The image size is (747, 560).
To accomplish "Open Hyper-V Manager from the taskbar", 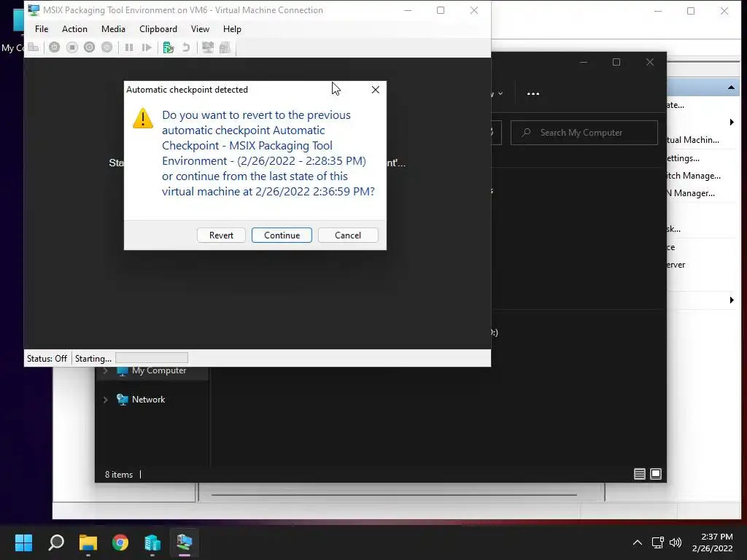I will point(152,542).
